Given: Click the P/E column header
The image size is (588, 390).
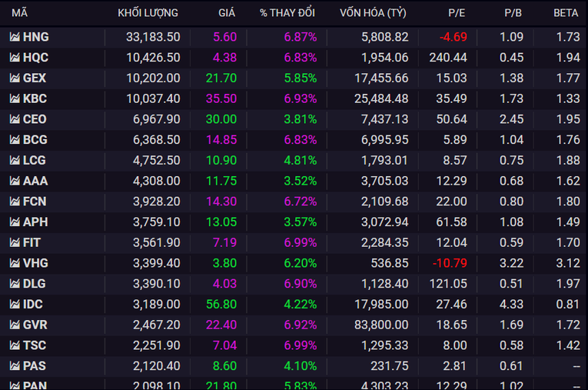Looking at the screenshot, I should (x=457, y=13).
